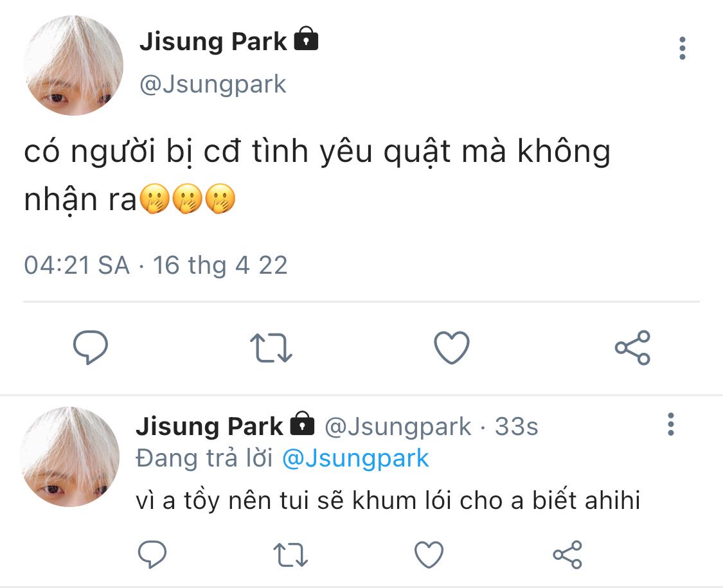Click the reply text starting with "vì a tồy"

[388, 501]
